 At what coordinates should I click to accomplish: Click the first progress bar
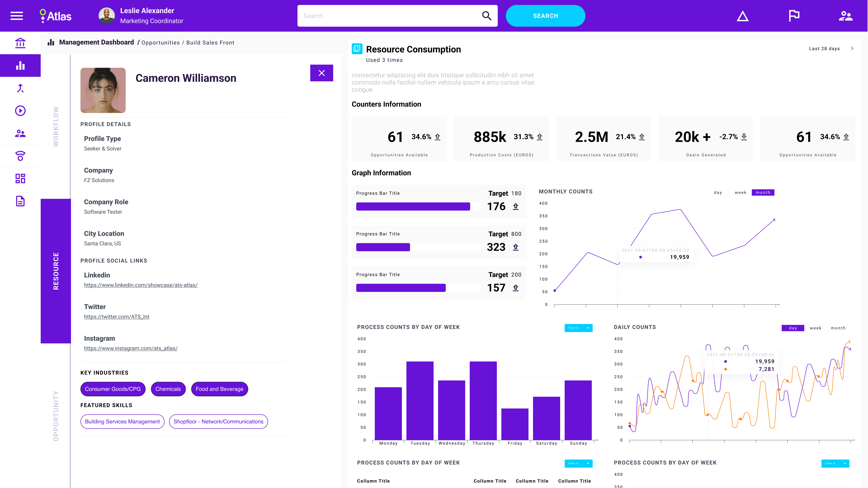(x=418, y=206)
